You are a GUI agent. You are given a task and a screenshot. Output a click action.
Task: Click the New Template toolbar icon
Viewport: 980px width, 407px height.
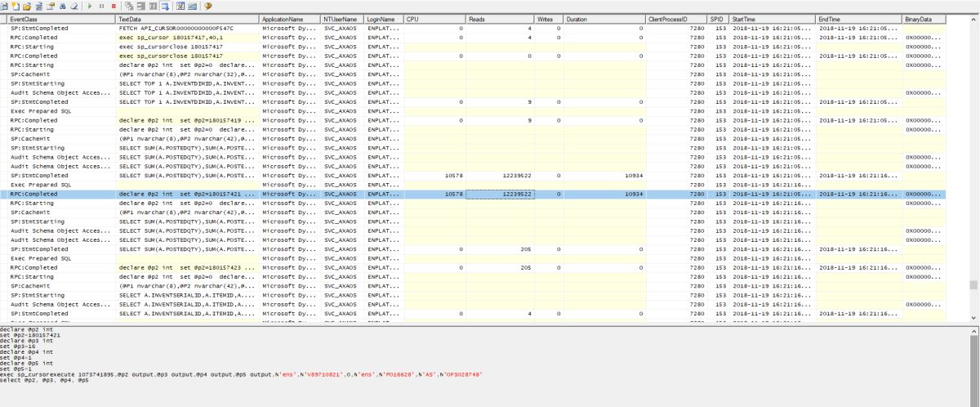[16, 6]
